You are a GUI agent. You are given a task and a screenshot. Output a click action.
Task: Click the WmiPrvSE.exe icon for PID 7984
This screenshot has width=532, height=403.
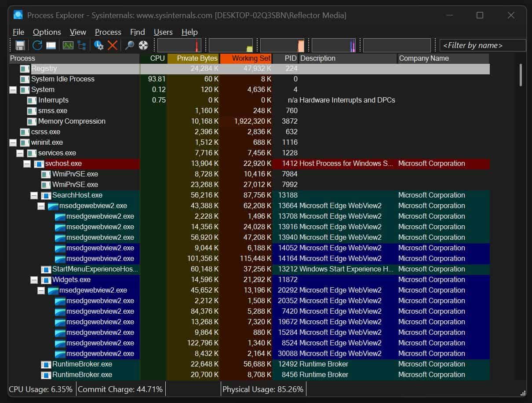point(46,174)
